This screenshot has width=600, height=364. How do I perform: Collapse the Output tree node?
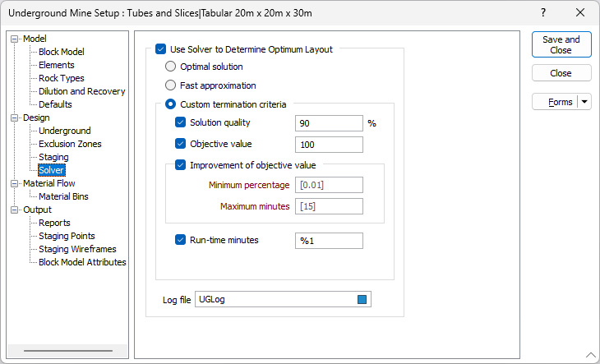pyautogui.click(x=15, y=210)
